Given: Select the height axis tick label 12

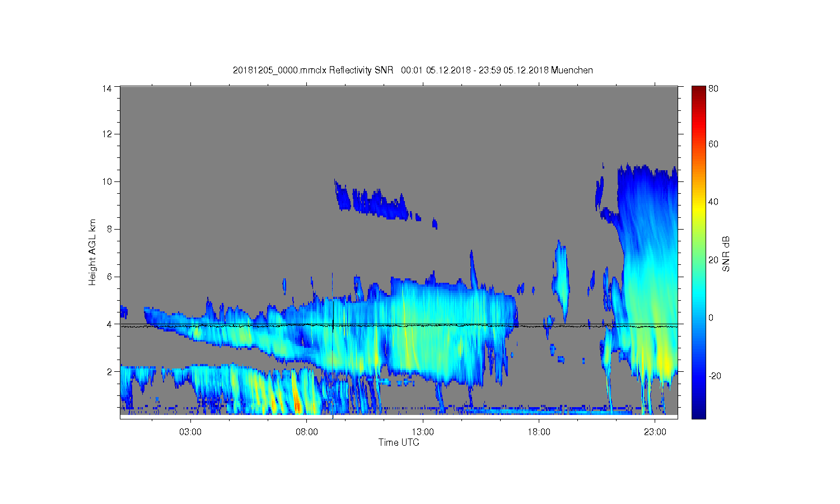Looking at the screenshot, I should [107, 134].
